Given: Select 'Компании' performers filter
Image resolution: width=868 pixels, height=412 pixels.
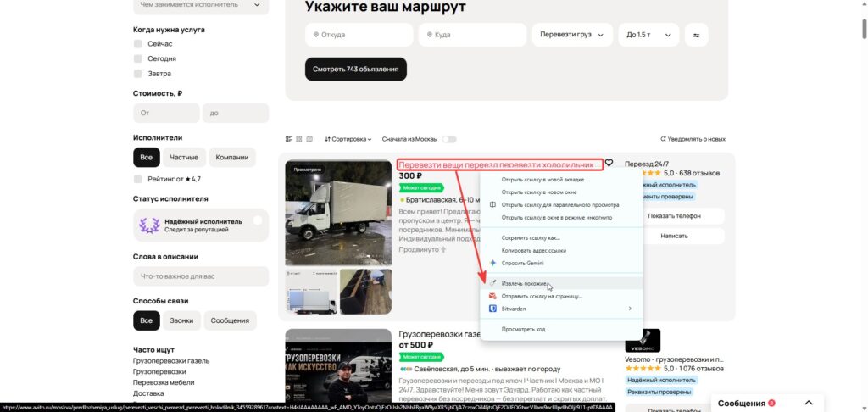Looking at the screenshot, I should tap(232, 158).
